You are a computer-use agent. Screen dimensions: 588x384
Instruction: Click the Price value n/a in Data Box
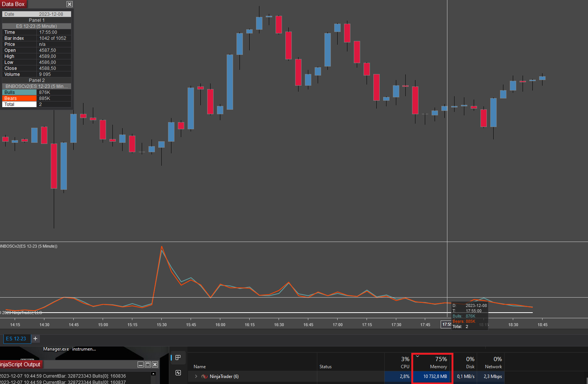[42, 44]
